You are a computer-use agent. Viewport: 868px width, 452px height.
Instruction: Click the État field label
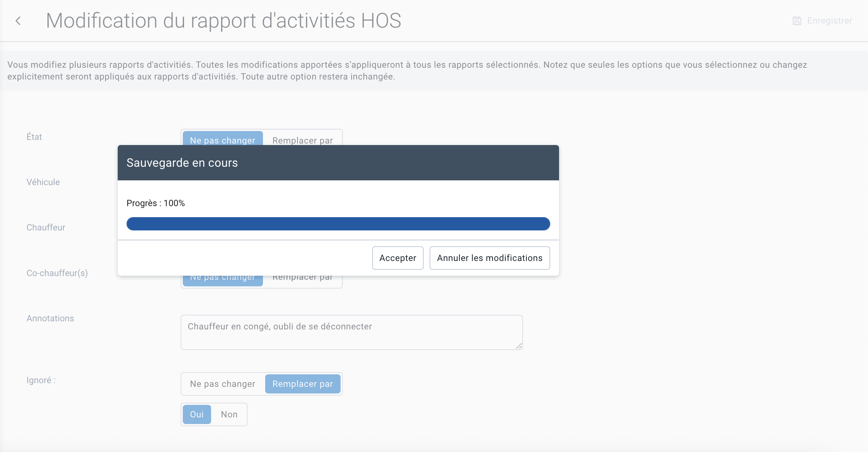click(34, 137)
